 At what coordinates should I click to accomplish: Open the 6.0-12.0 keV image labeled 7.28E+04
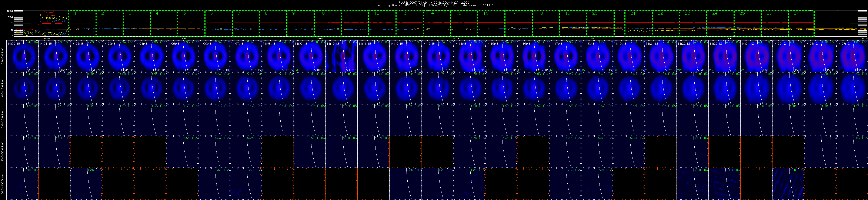pos(565,88)
